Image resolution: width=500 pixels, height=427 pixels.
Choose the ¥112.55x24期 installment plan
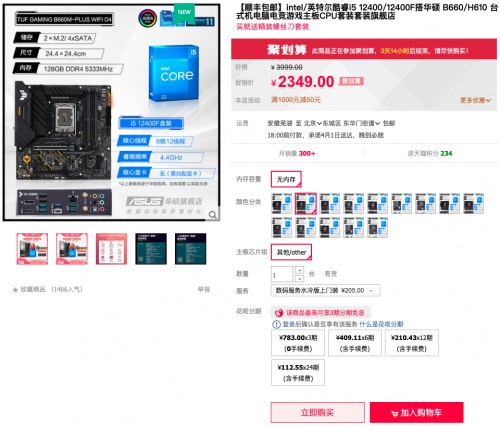pyautogui.click(x=298, y=373)
